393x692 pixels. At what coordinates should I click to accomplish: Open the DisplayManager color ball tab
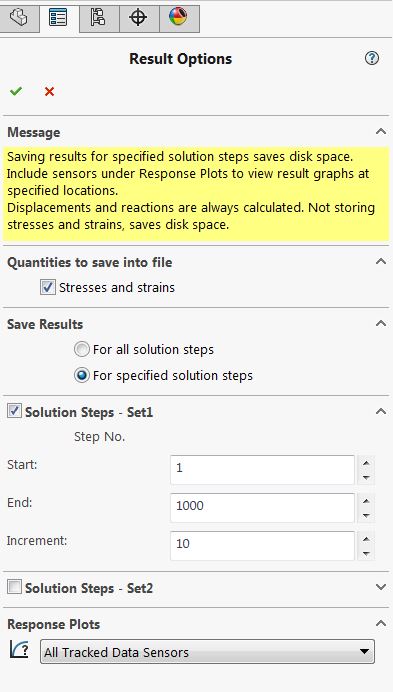point(178,19)
